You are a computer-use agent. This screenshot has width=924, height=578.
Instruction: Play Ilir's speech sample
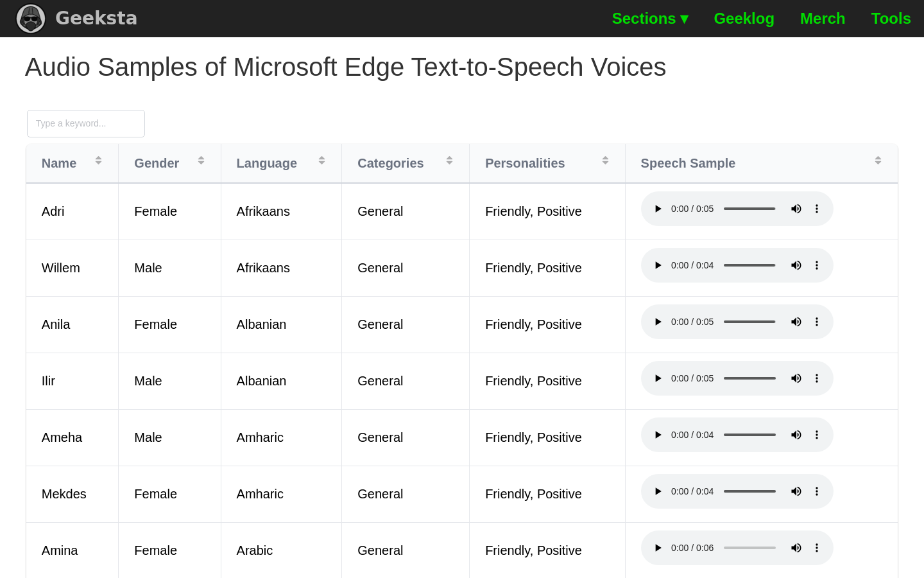click(658, 378)
